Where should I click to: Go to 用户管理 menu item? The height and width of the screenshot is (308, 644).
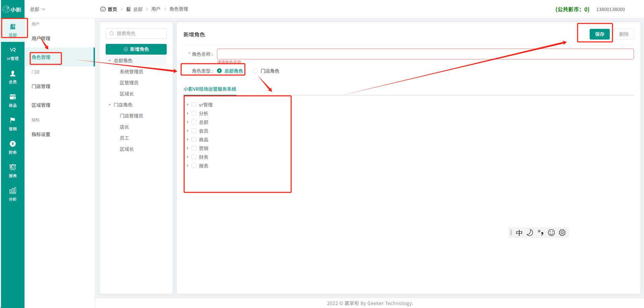click(x=41, y=39)
